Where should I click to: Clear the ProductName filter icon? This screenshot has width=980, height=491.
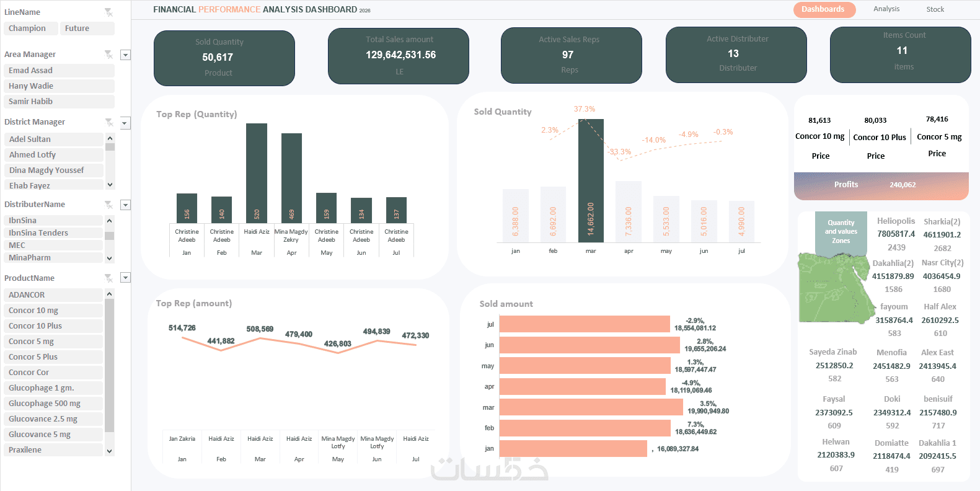pyautogui.click(x=108, y=278)
